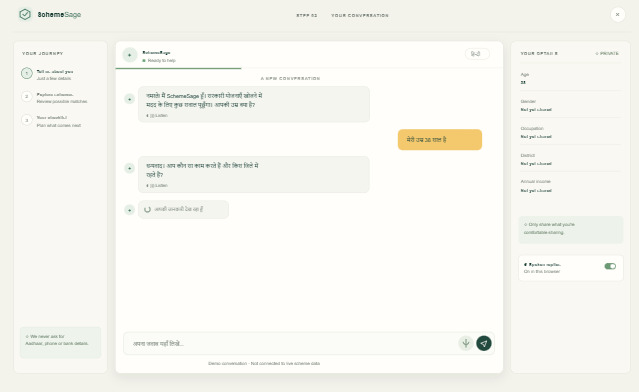Click the SchemeSage shield logo icon
The image size is (639, 392).
(25, 15)
